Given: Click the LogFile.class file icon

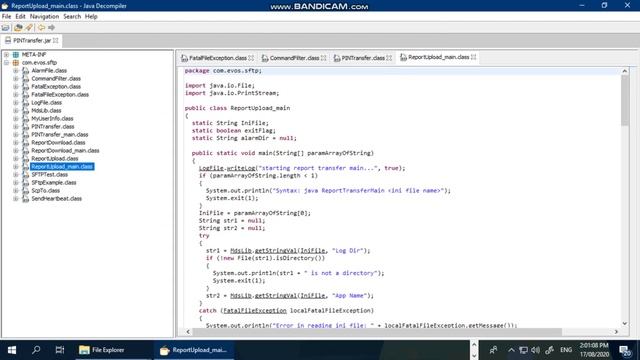Looking at the screenshot, I should coord(25,102).
